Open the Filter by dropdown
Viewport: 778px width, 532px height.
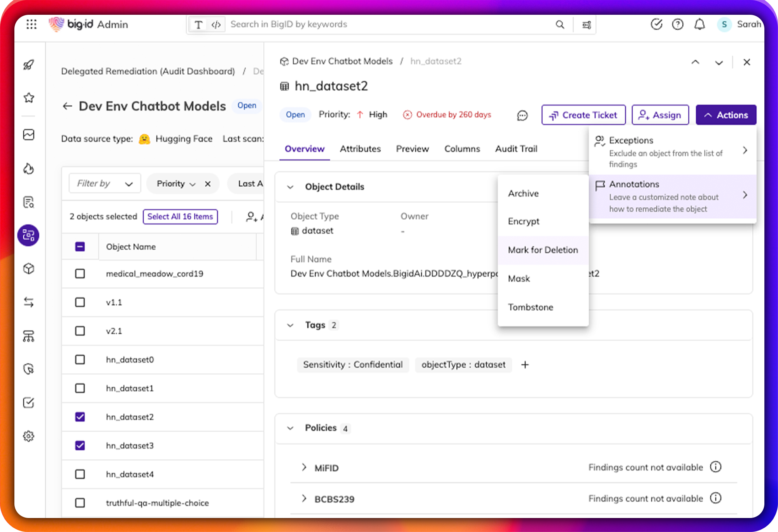[105, 184]
